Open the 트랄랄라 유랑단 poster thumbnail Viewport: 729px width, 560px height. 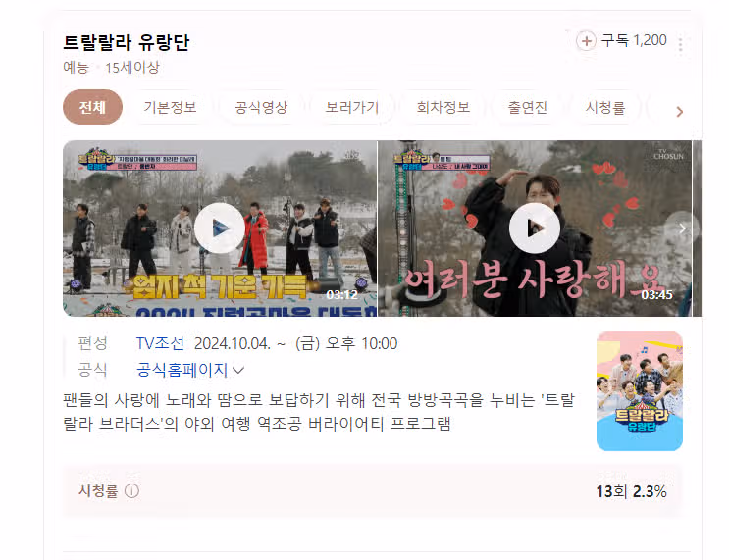click(x=640, y=391)
